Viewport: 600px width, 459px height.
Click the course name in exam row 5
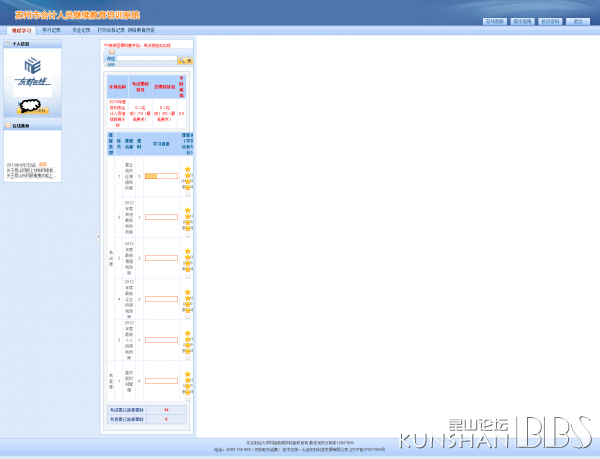[129, 340]
